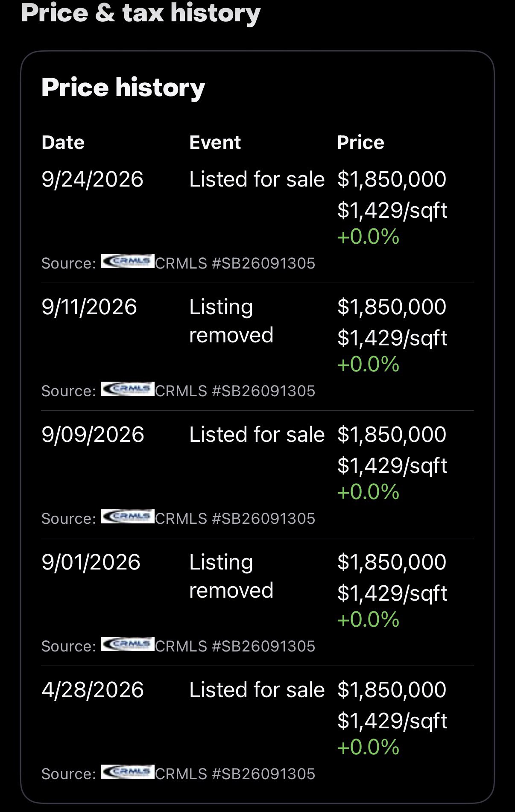Click the CRMLS logo beside 9/24/2026 source
This screenshot has height=812, width=515.
(x=128, y=261)
